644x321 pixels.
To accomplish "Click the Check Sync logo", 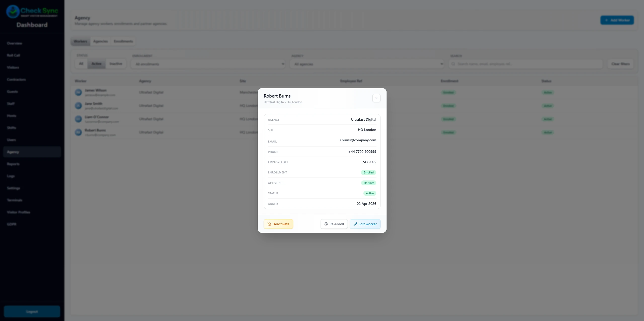I will click(x=32, y=12).
